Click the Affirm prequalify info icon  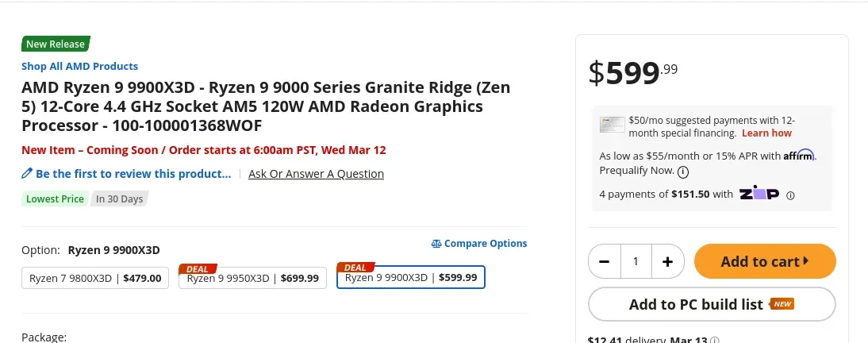point(683,171)
